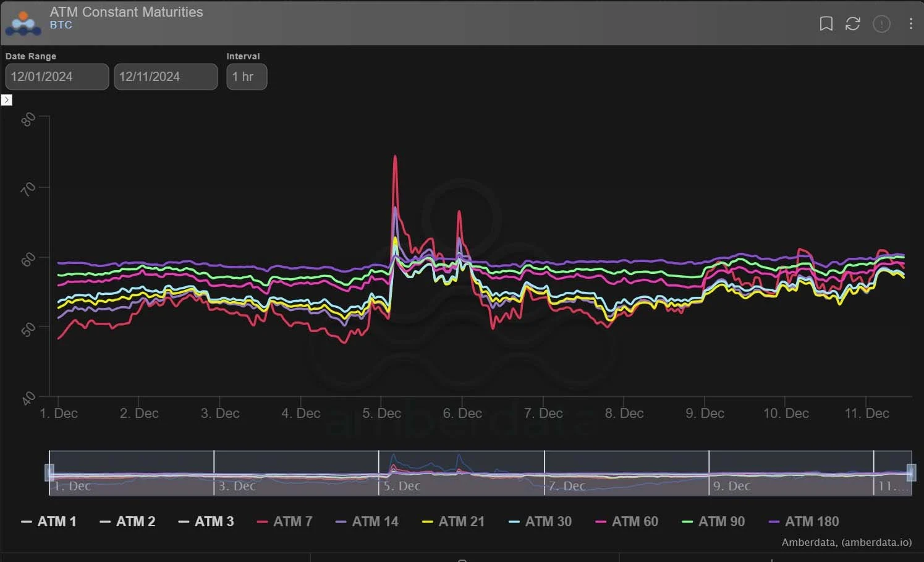Expand the side panel arrow
The width and height of the screenshot is (924, 562).
tap(7, 100)
